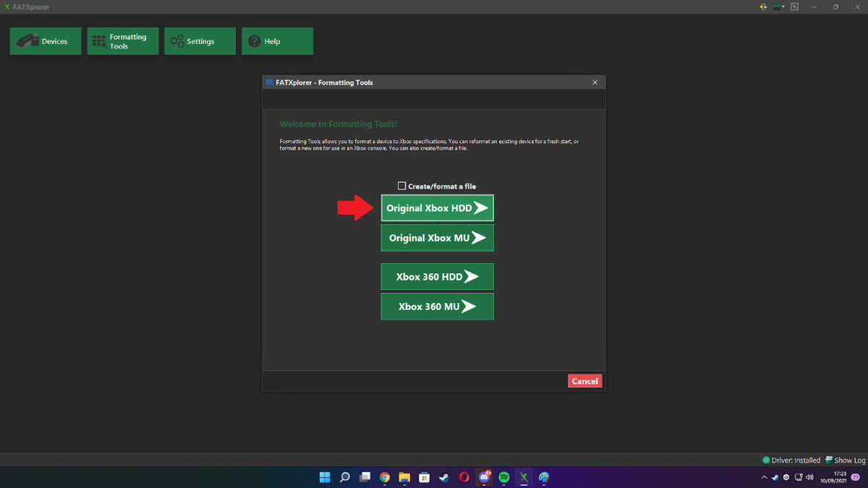The width and height of the screenshot is (868, 488).
Task: Open Windows Search from the taskbar
Action: click(x=345, y=477)
